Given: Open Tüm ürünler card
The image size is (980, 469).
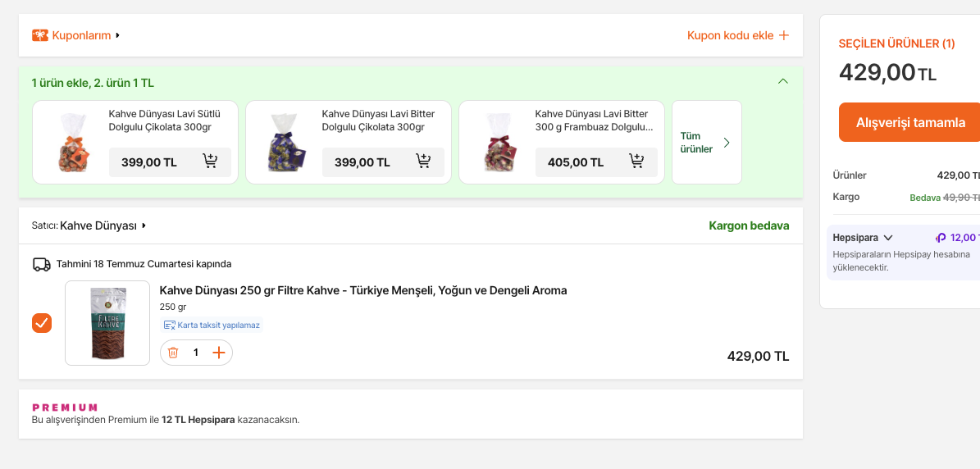Looking at the screenshot, I should 707,143.
